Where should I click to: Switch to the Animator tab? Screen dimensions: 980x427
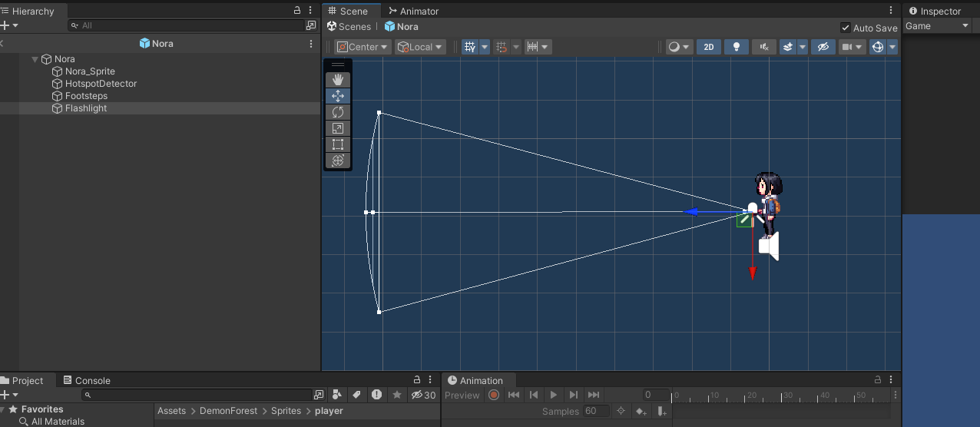point(413,11)
